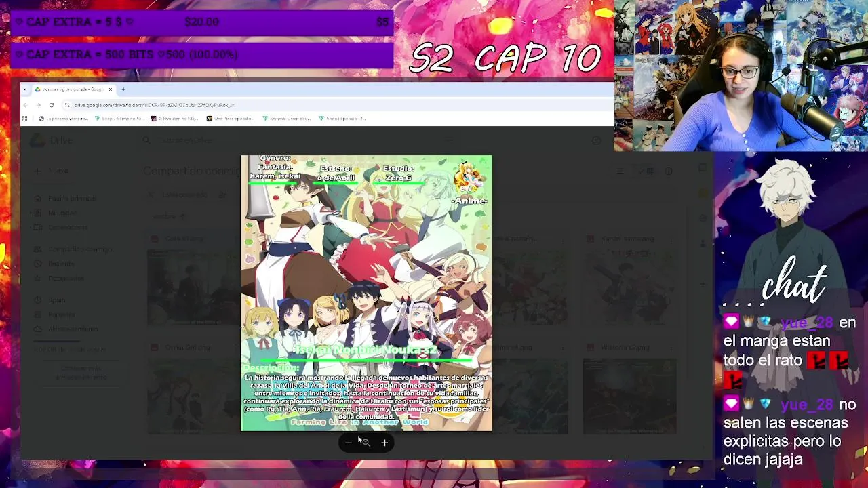This screenshot has height=488, width=868.
Task: Open the Shinmai Ossan bookmark
Action: point(287,119)
